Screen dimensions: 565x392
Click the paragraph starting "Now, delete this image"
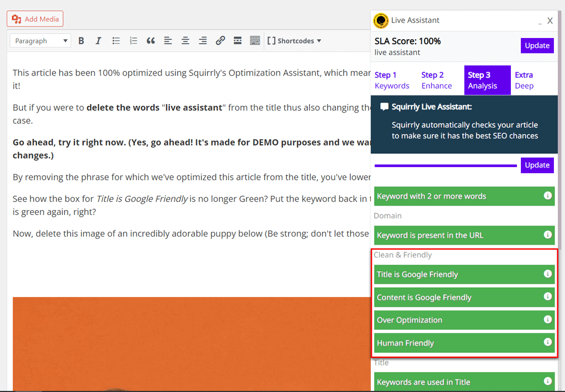(191, 234)
